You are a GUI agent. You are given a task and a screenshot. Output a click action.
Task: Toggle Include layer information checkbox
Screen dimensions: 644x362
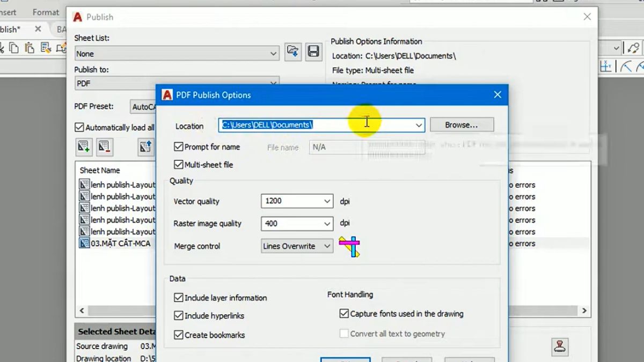[x=179, y=298]
